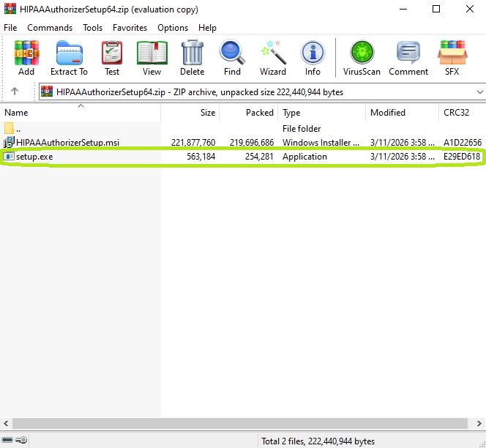Click the HIPAAAuthorizerSetup.msi file icon
The image size is (486, 448).
(x=9, y=142)
